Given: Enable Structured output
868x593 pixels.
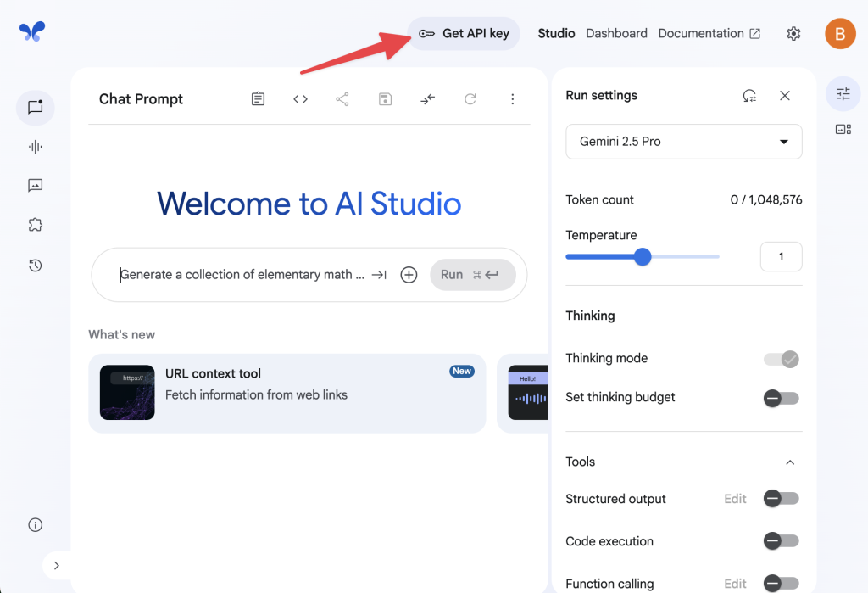Looking at the screenshot, I should pos(781,499).
